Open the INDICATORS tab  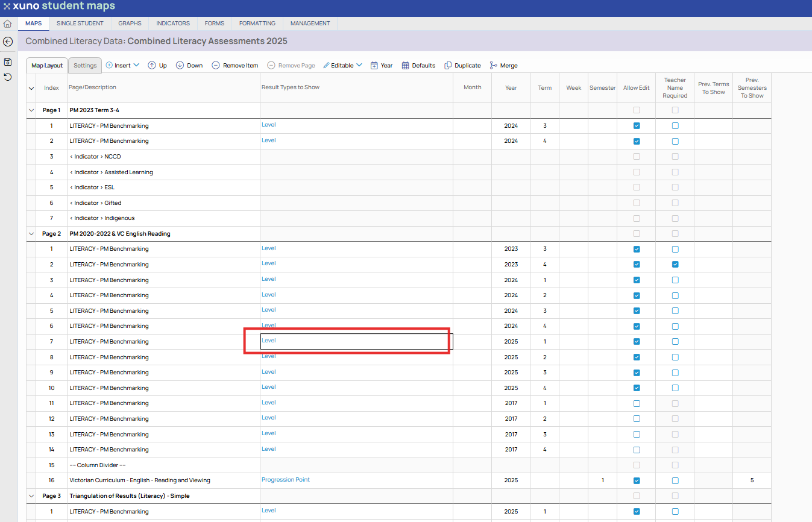pos(173,24)
